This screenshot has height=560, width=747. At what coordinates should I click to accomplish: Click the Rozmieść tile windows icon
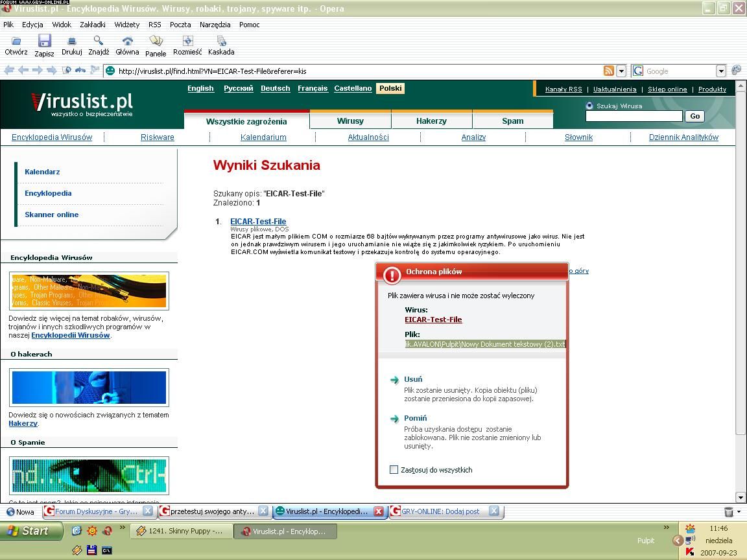click(x=187, y=40)
